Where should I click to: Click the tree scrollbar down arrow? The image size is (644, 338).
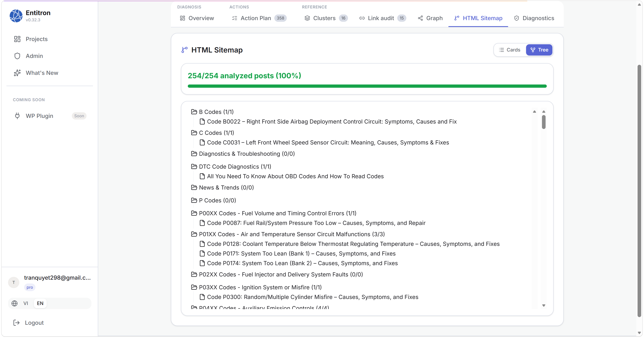(x=544, y=305)
